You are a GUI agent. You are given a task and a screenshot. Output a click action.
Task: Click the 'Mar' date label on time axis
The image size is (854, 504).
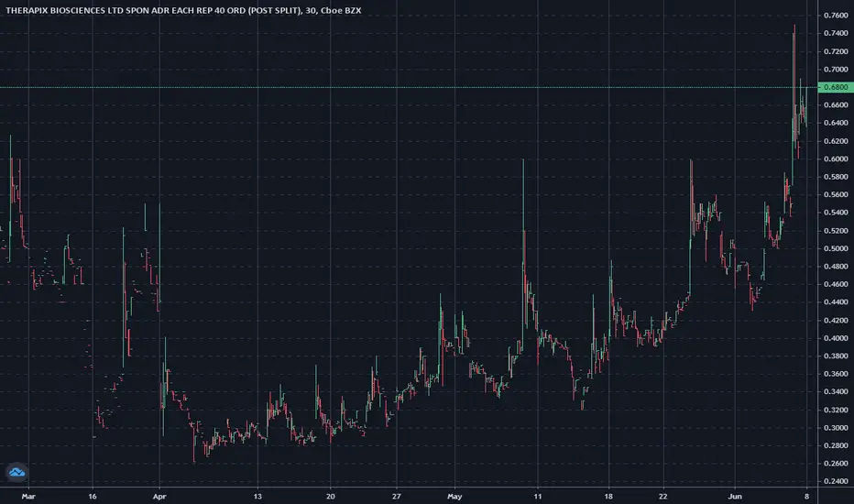28,497
